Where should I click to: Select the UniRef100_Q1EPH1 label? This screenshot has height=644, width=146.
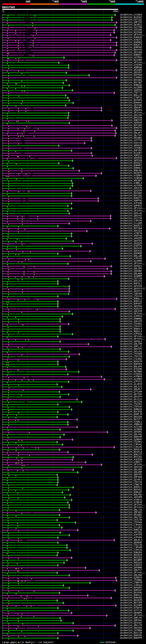click(x=131, y=90)
